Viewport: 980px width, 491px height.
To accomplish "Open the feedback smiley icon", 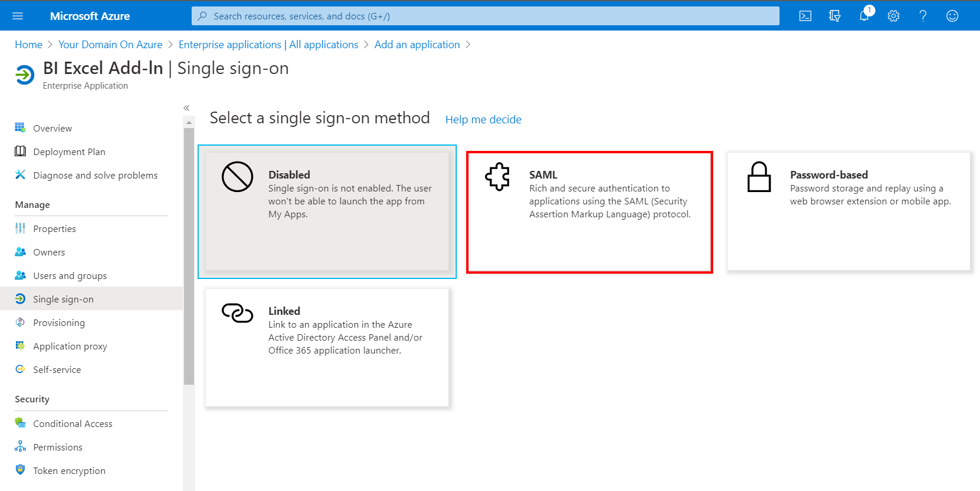I will 952,16.
